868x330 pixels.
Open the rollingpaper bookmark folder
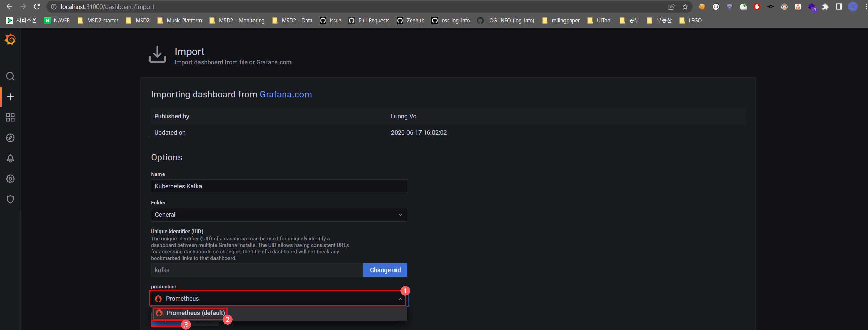click(x=561, y=21)
